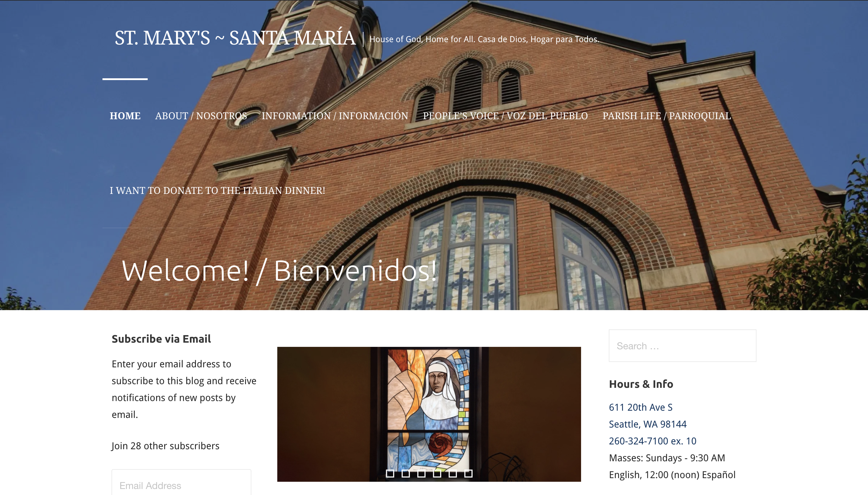Image resolution: width=868 pixels, height=495 pixels.
Task: Open the ST. MARY'S ~ SANTA MARÍA site title
Action: click(235, 38)
